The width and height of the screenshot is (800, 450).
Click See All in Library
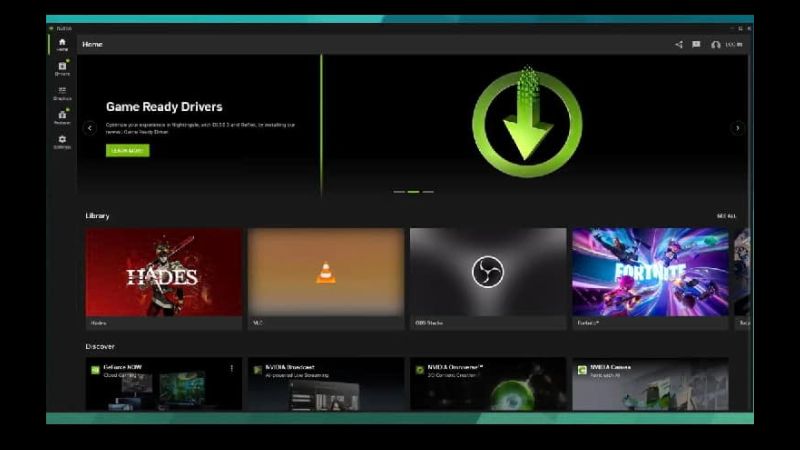726,216
